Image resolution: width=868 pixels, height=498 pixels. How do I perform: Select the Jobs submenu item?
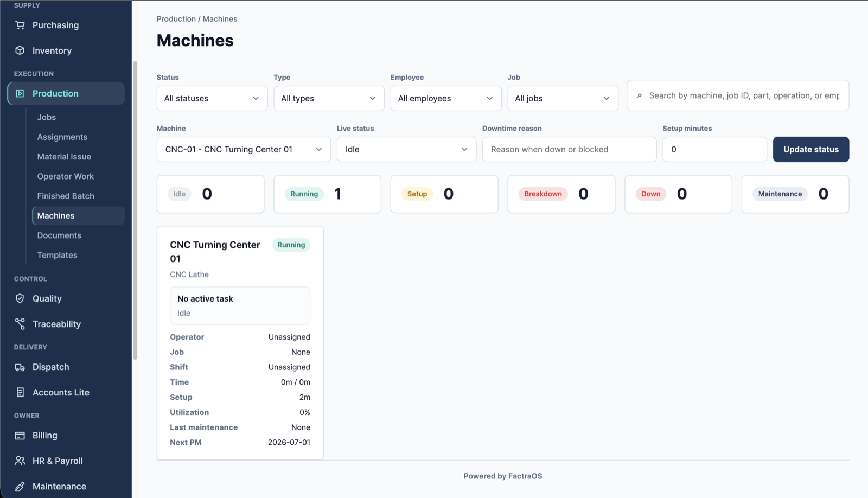pyautogui.click(x=78, y=117)
